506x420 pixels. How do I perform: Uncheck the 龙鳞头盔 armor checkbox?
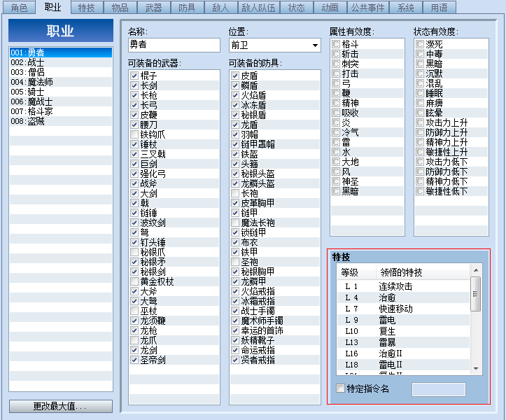(235, 183)
